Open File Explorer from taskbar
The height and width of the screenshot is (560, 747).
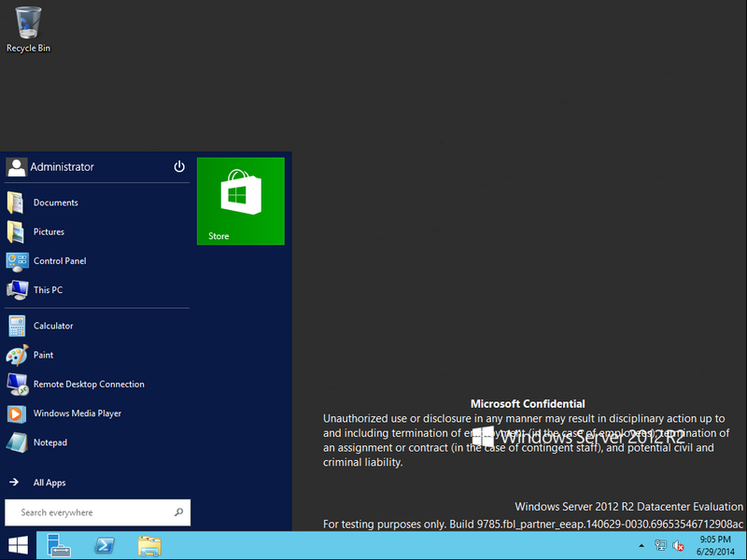coord(149,545)
